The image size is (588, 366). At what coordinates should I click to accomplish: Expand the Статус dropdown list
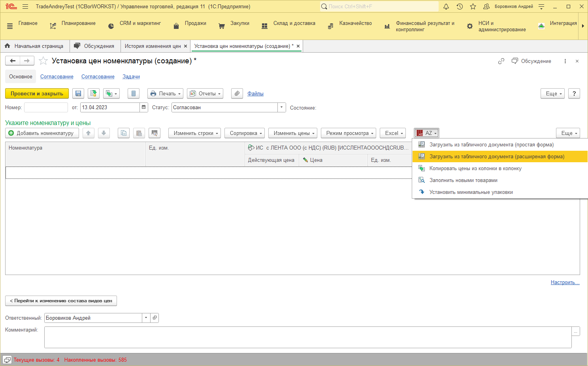(x=282, y=108)
